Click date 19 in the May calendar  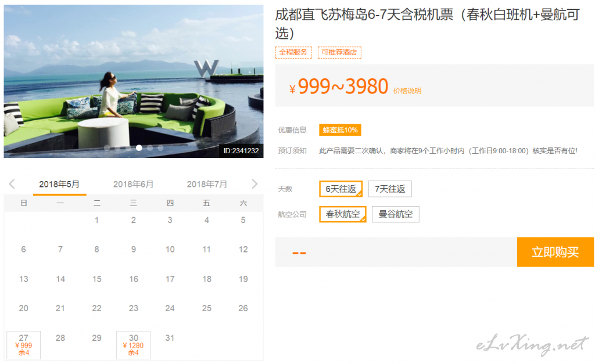pyautogui.click(x=243, y=279)
